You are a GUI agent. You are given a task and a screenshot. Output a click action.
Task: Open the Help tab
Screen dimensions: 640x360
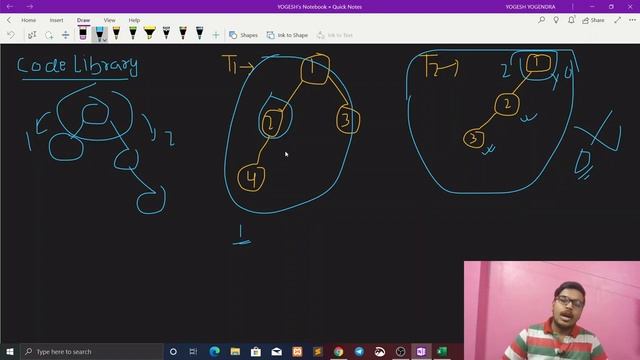click(134, 20)
